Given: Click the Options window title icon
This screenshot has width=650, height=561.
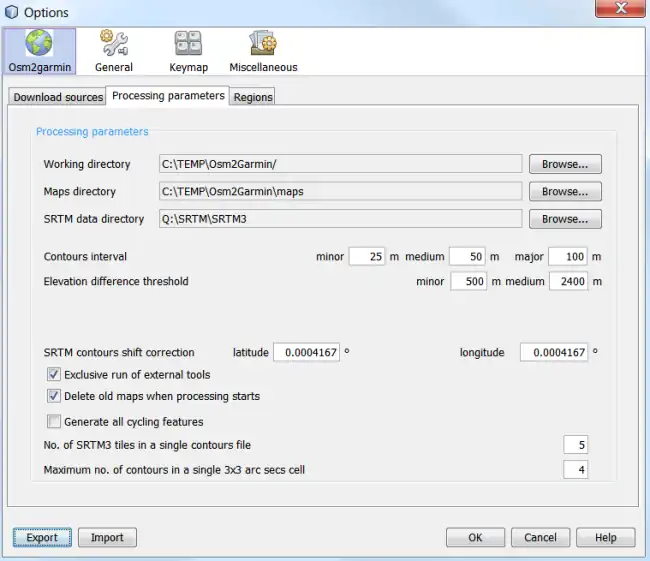Looking at the screenshot, I should pos(11,12).
